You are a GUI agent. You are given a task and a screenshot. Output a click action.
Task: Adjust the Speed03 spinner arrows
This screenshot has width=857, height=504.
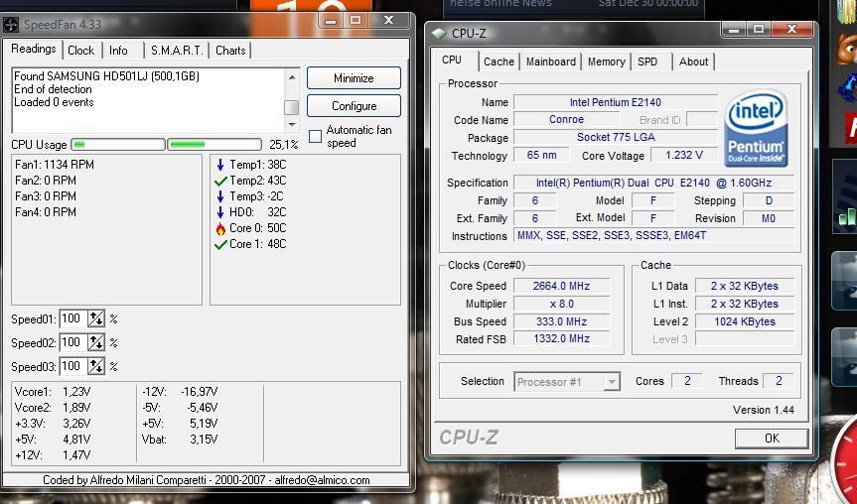pyautogui.click(x=96, y=366)
